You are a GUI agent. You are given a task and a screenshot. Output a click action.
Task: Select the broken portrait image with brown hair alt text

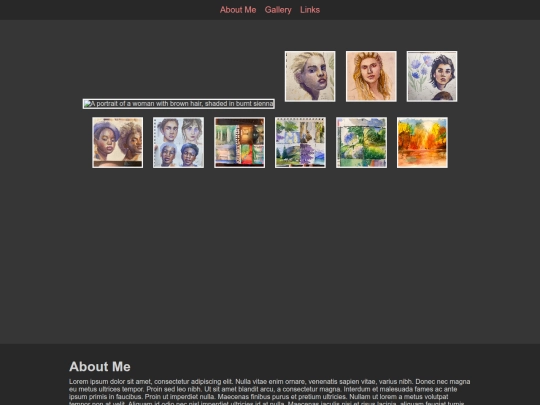179,104
